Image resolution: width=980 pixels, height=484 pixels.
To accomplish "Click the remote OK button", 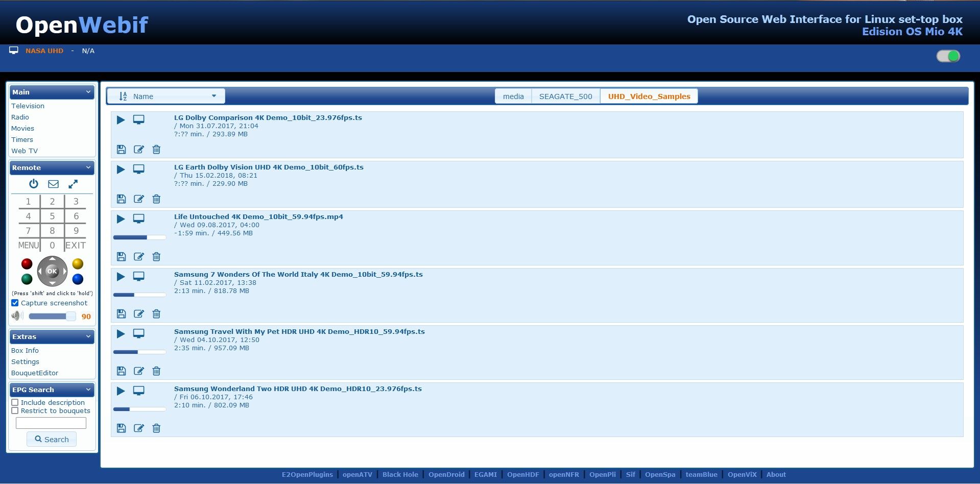I will 52,271.
